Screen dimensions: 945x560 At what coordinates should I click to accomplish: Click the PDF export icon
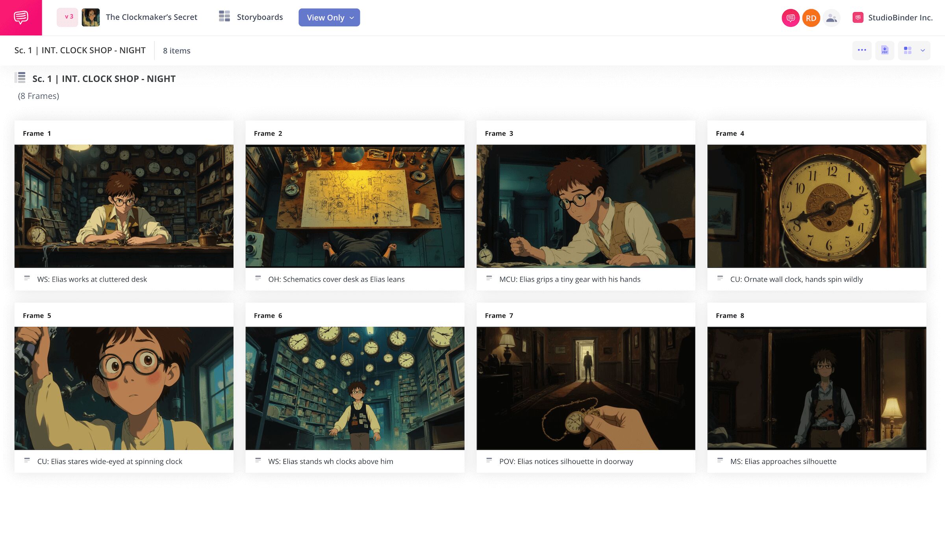[884, 50]
